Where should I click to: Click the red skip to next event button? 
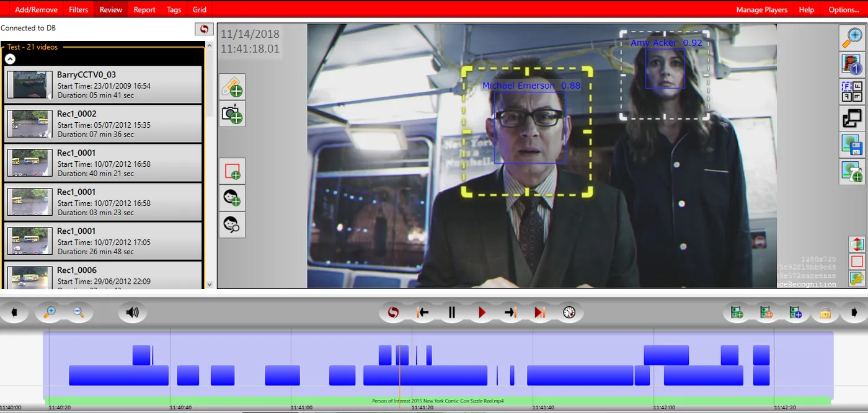pos(540,313)
